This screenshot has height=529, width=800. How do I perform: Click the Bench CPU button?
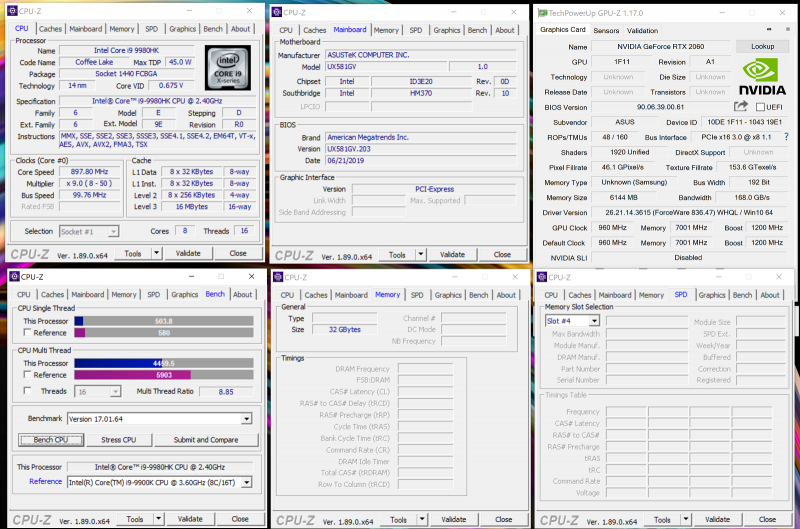[51, 440]
